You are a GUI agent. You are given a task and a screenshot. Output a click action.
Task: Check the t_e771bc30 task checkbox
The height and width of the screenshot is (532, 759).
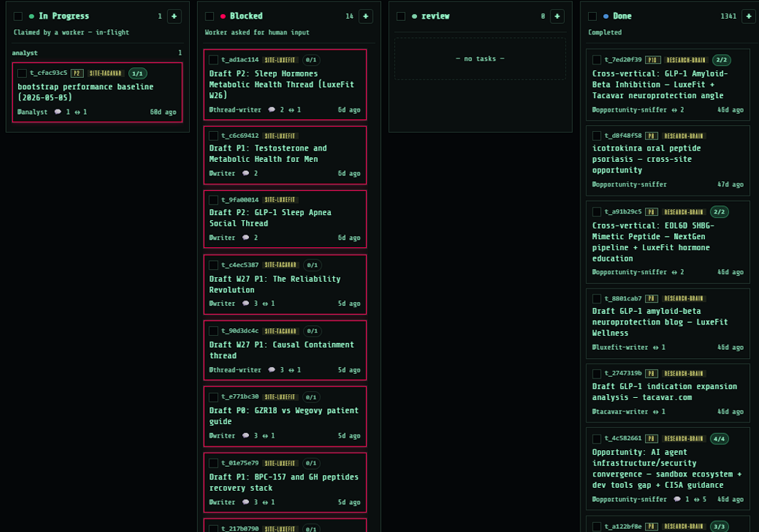(213, 397)
